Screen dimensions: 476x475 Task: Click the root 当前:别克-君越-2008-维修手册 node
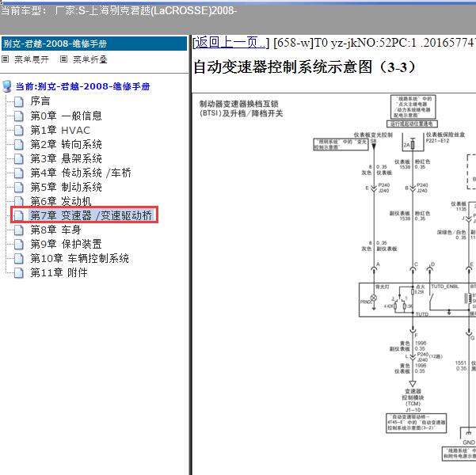tap(82, 86)
